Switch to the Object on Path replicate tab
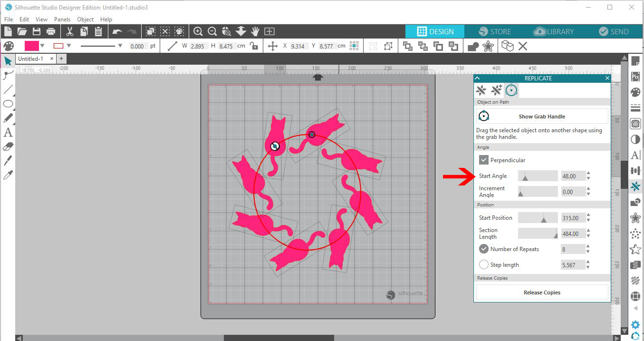The width and height of the screenshot is (644, 341). [511, 90]
